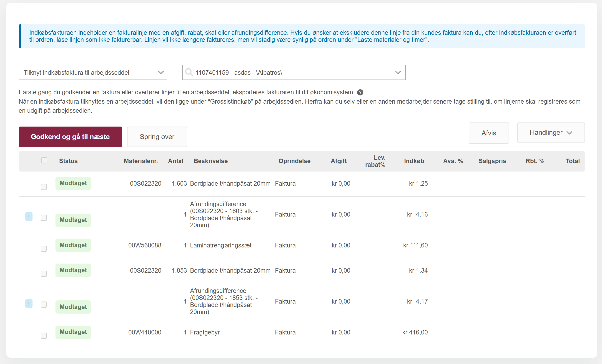
Task: Click material number 00W440000
Action: point(145,332)
